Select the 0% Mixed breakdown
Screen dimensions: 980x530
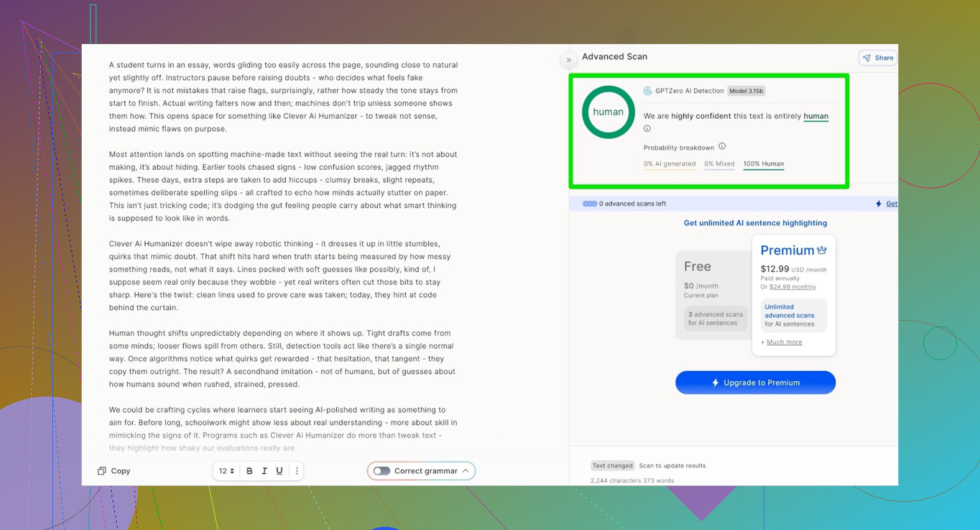(x=719, y=164)
